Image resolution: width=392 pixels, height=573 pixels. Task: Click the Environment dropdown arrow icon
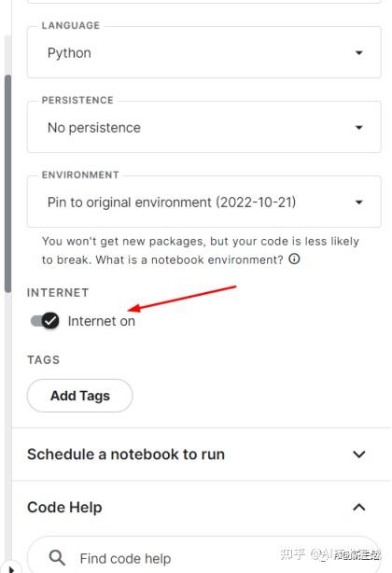(x=359, y=203)
